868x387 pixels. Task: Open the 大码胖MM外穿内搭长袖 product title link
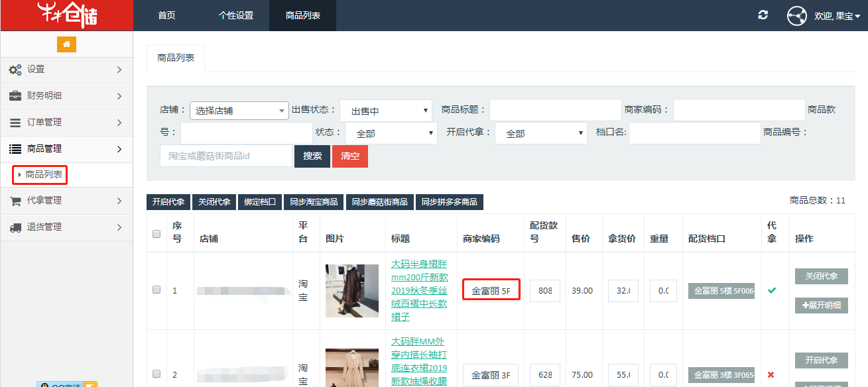pyautogui.click(x=419, y=362)
